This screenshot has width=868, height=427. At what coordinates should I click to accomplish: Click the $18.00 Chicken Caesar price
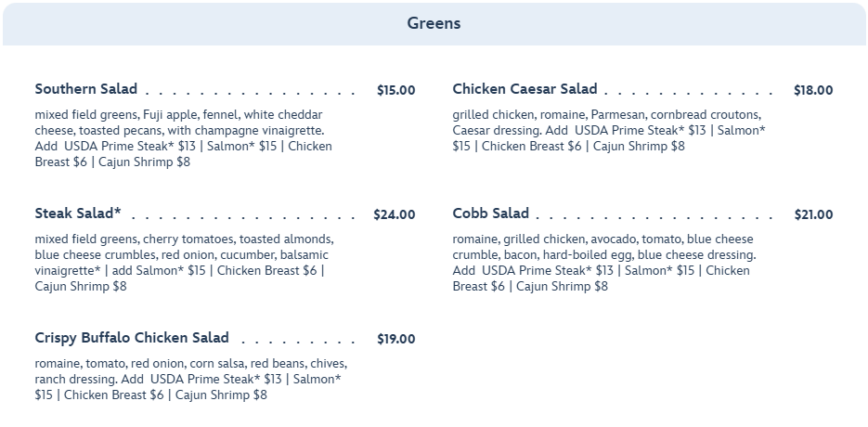point(813,90)
